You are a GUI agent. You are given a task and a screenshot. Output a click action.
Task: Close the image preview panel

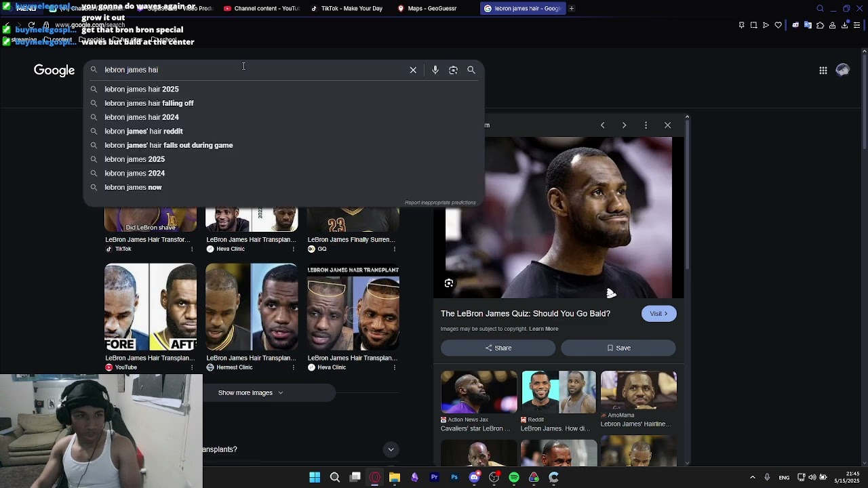pos(668,125)
